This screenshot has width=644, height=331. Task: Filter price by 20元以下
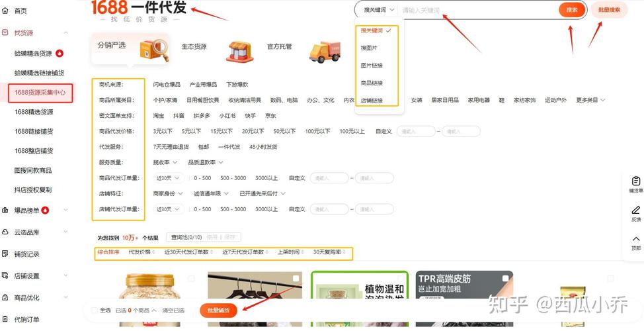tap(253, 132)
